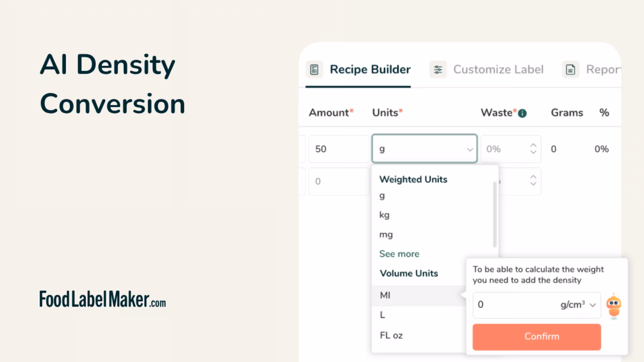Decrease waste percentage with the first-row down arrow
Viewport: 644px width, 362px height.
click(x=533, y=152)
